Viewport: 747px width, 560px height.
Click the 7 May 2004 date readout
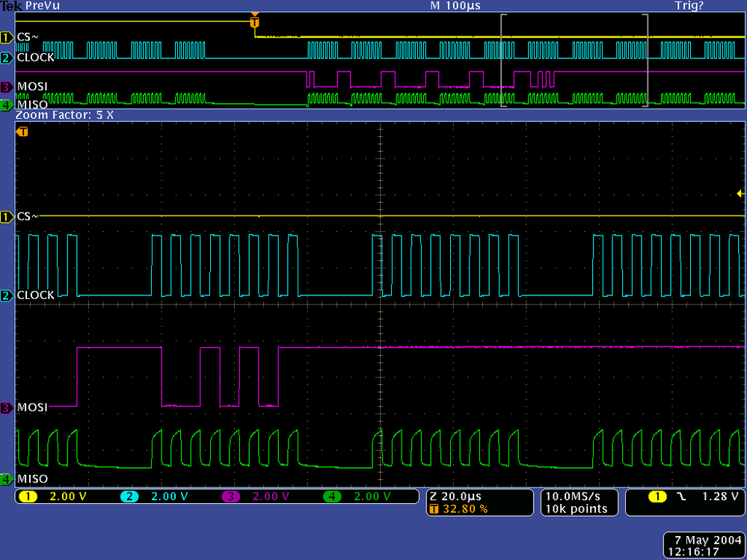[x=708, y=541]
